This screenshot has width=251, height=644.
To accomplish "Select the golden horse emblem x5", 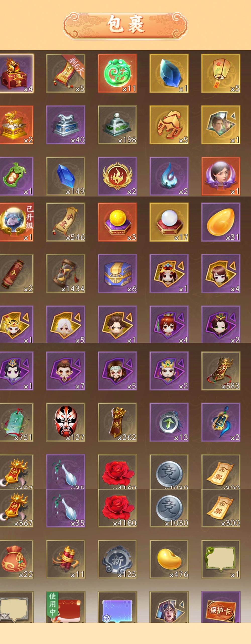I will 169,125.
